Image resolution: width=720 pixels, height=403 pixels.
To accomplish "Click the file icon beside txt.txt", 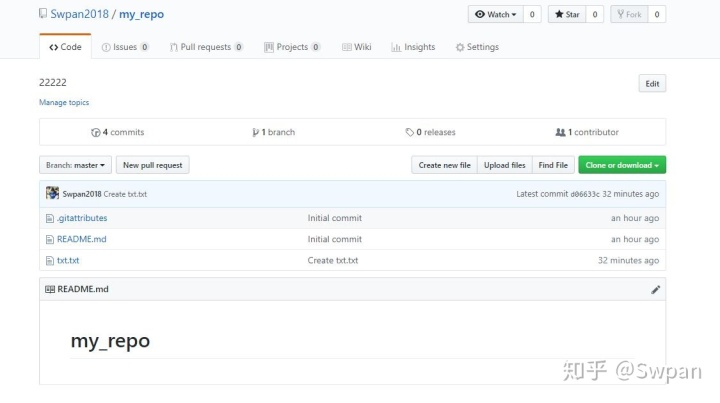I will [50, 261].
